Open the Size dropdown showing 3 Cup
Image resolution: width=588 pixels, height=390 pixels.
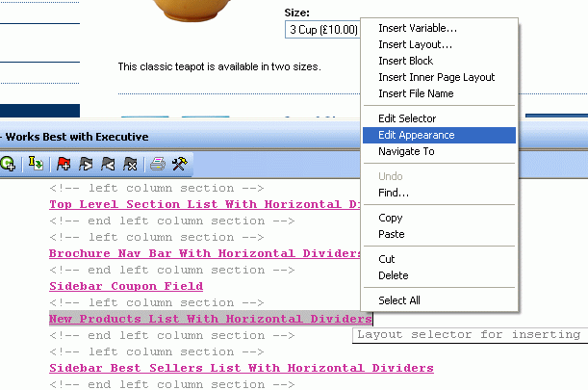(322, 30)
